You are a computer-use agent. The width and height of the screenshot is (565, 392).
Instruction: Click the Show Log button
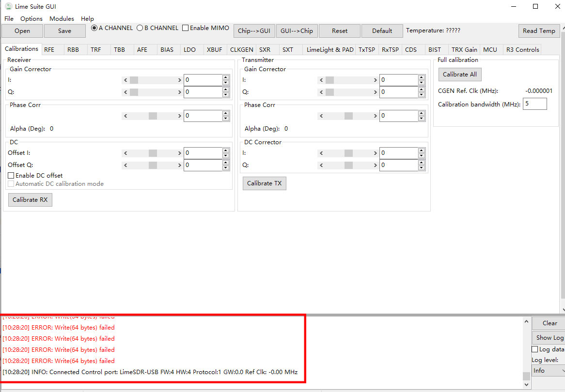point(549,338)
